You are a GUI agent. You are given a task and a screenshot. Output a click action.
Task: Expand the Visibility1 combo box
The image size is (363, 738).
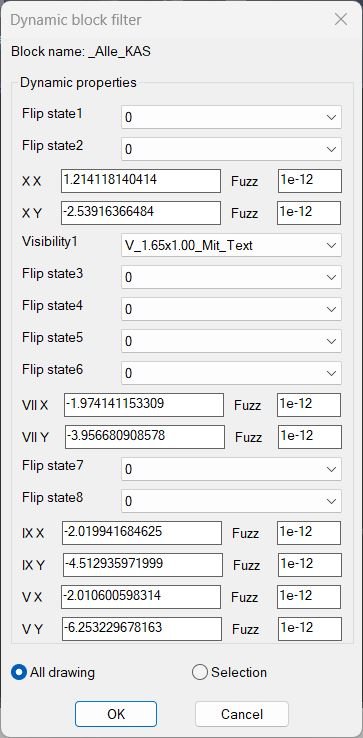[231, 245]
